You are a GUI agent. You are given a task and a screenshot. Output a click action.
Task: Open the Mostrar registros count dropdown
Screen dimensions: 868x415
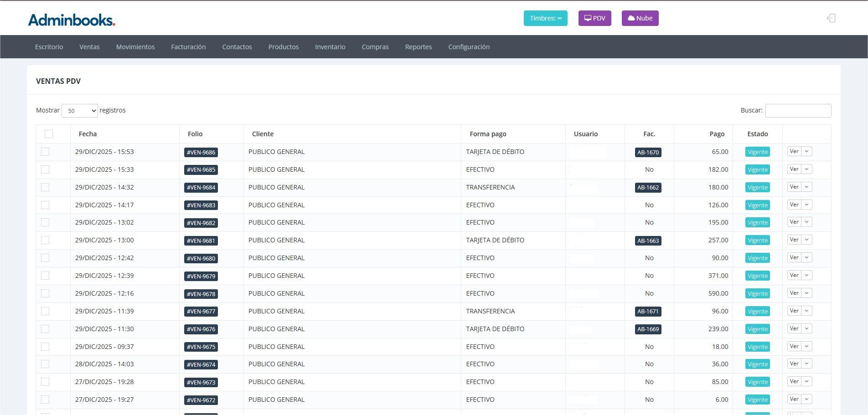point(80,111)
